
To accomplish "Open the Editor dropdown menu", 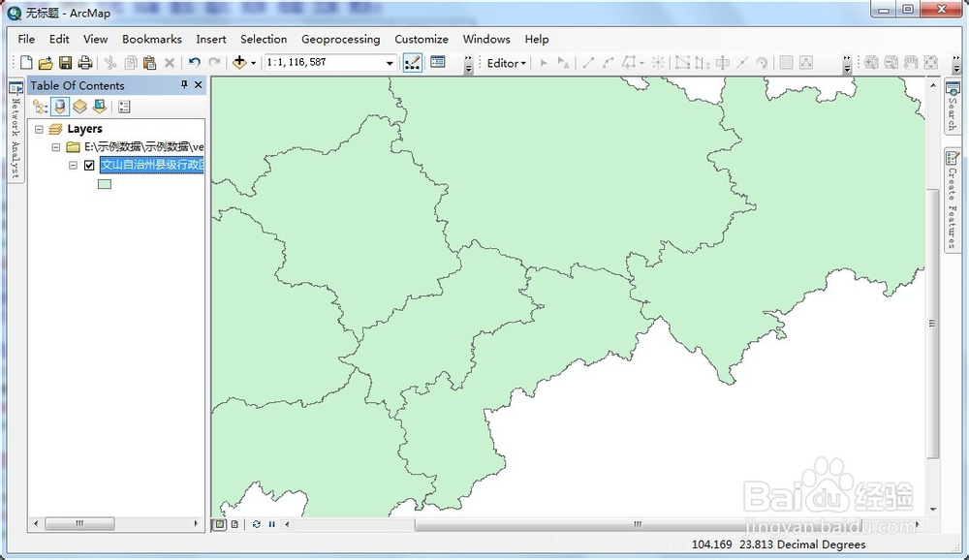I will click(x=504, y=62).
